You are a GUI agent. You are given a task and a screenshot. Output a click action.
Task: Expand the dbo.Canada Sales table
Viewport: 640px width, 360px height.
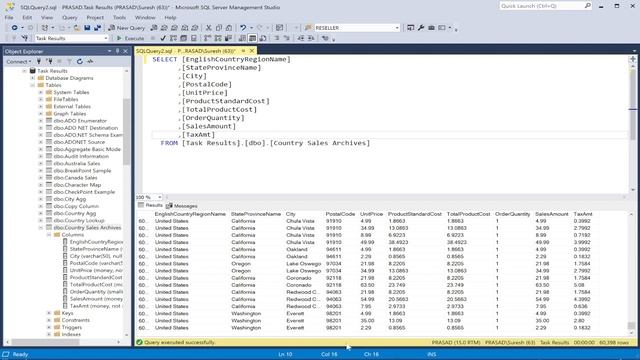pyautogui.click(x=41, y=178)
